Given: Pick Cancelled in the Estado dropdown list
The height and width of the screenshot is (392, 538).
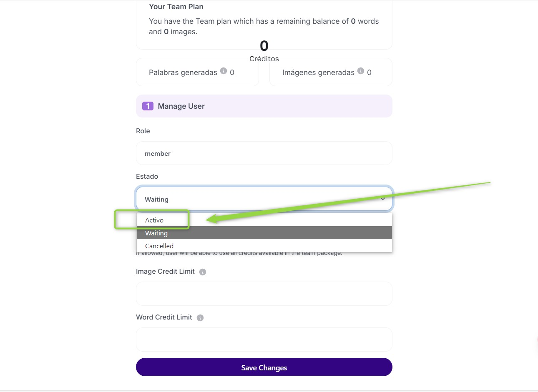Looking at the screenshot, I should (x=159, y=246).
